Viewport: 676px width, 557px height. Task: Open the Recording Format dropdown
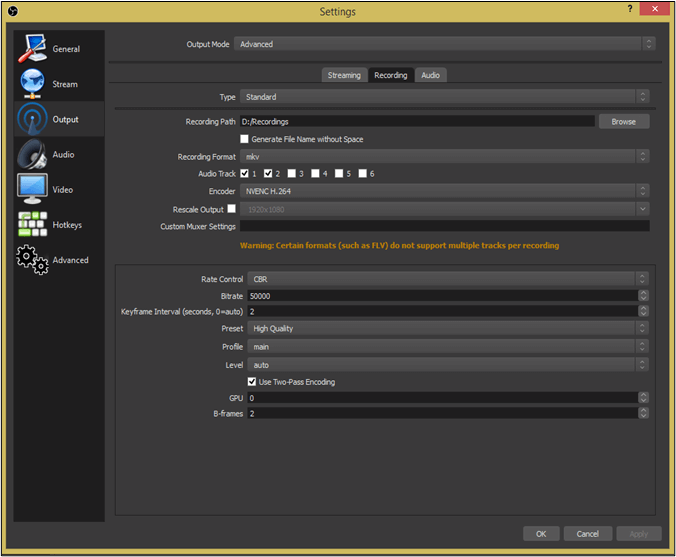[x=447, y=157]
